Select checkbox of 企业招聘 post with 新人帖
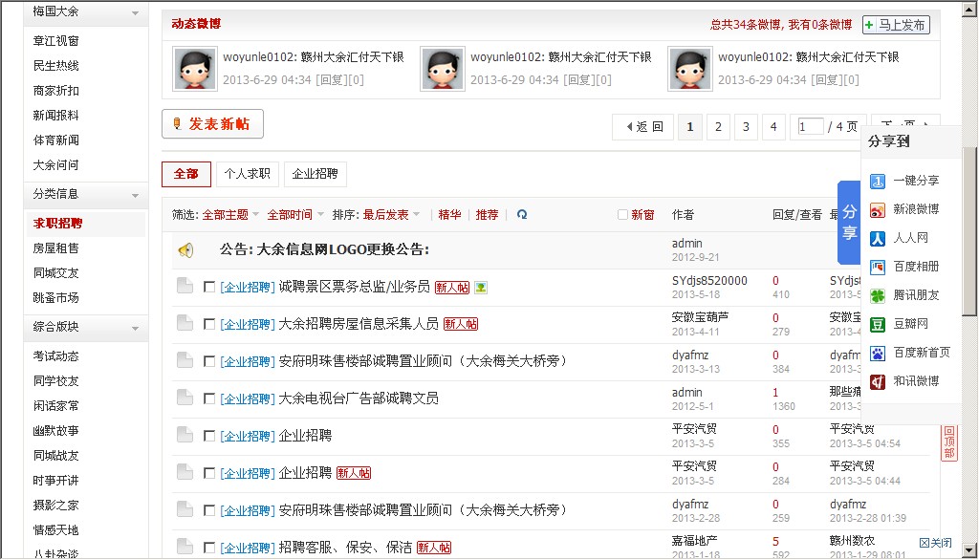Image resolution: width=979 pixels, height=560 pixels. click(x=209, y=473)
